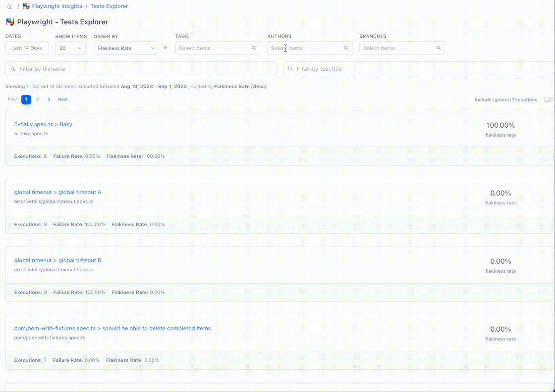This screenshot has width=555, height=392.
Task: Click Failure Rate 100.00% for global timeout B
Action: [x=79, y=293]
